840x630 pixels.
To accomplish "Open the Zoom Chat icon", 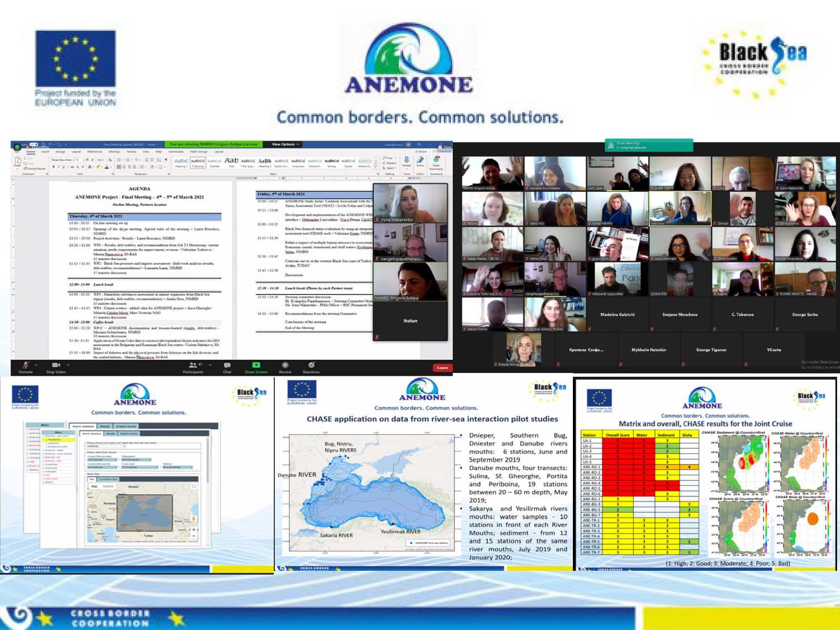I will coord(227,365).
